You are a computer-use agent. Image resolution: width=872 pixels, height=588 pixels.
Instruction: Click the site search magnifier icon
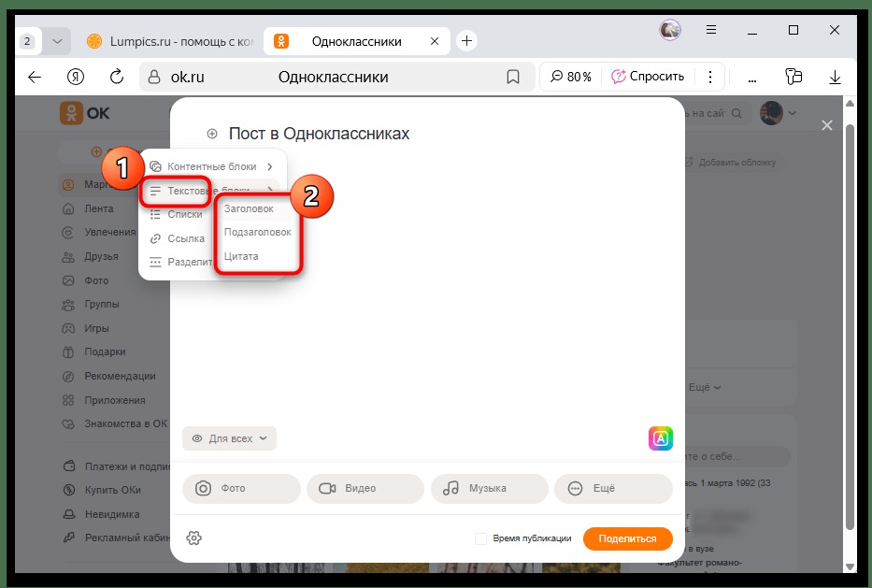(736, 113)
